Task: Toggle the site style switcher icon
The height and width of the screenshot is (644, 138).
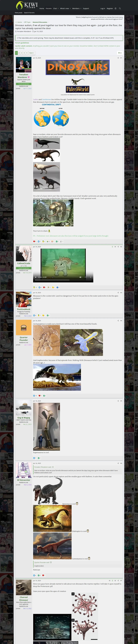Action: pyautogui.click(x=115, y=8)
